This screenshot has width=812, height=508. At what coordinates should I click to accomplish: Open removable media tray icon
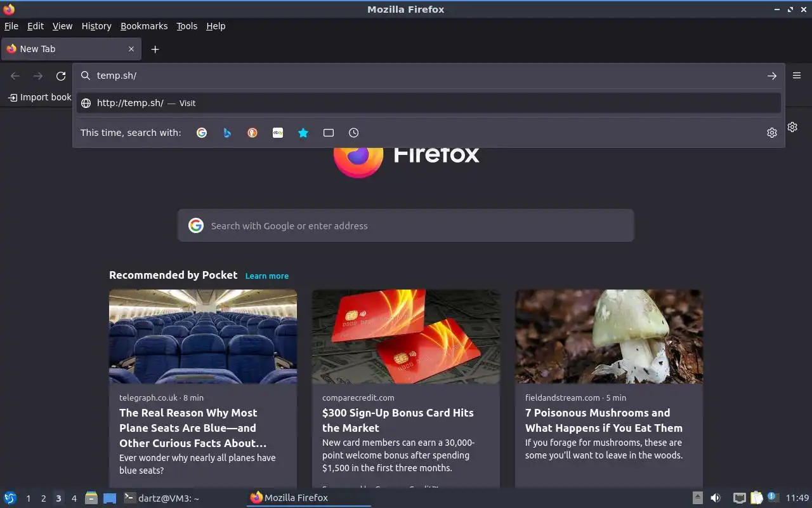(x=697, y=498)
